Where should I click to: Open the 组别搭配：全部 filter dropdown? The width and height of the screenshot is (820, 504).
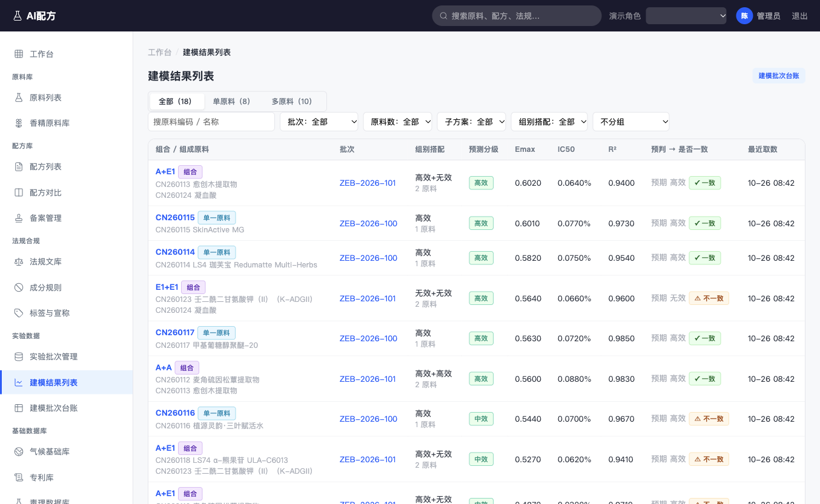point(549,122)
